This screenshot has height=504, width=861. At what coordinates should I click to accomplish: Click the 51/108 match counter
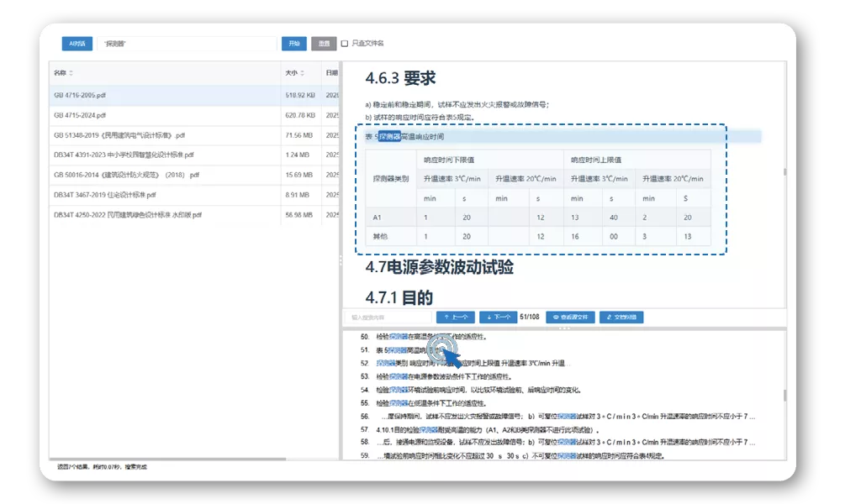(x=530, y=317)
